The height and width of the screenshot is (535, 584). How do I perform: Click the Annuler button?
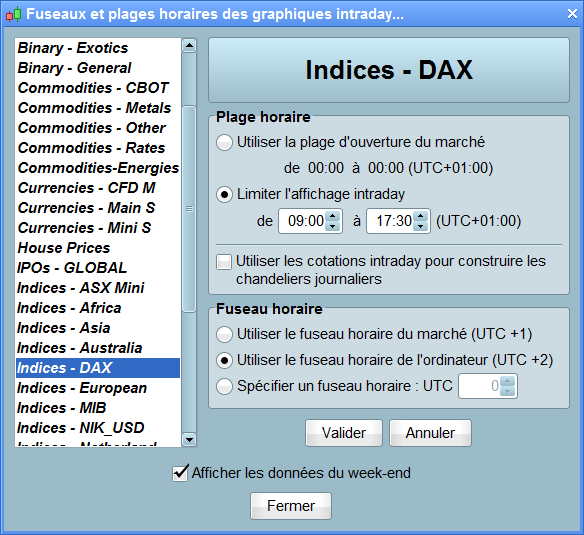click(x=430, y=433)
